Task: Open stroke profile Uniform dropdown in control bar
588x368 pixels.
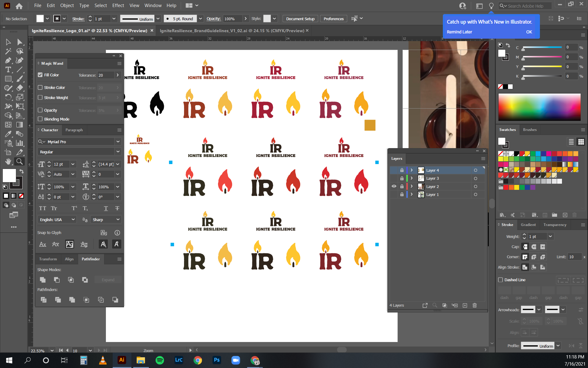Action: tap(158, 19)
